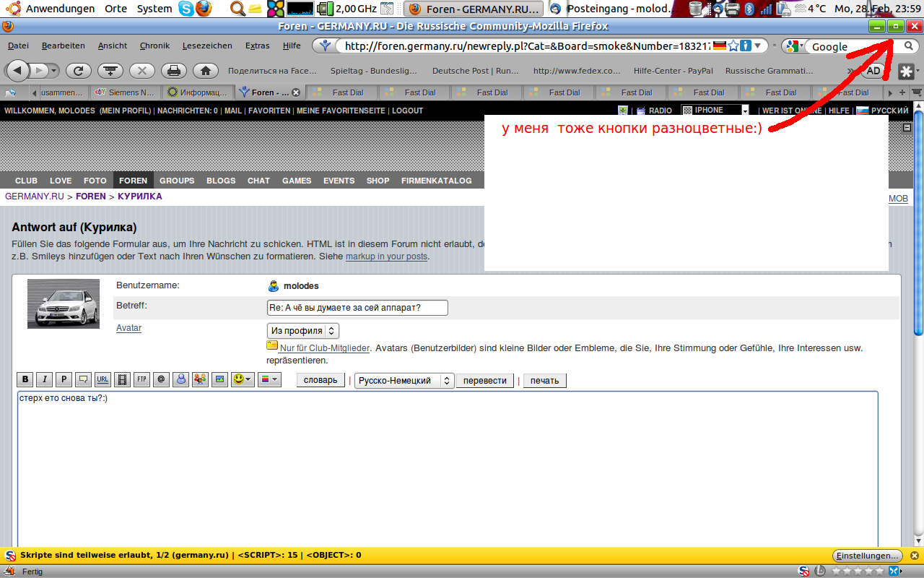Reload the page with the browser refresh button

click(x=79, y=71)
